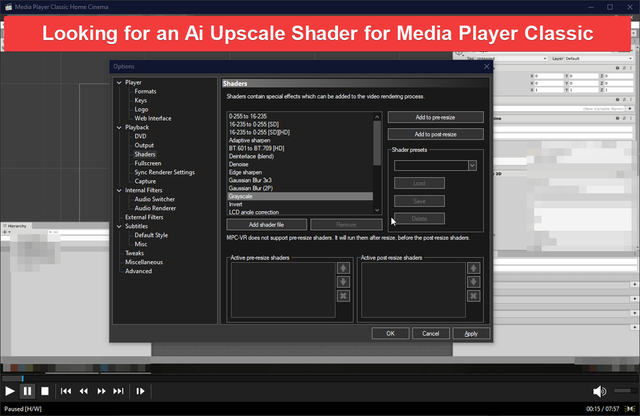640x416 pixels.
Task: Select 'Deinterlace (blend)' shader
Action: [300, 156]
